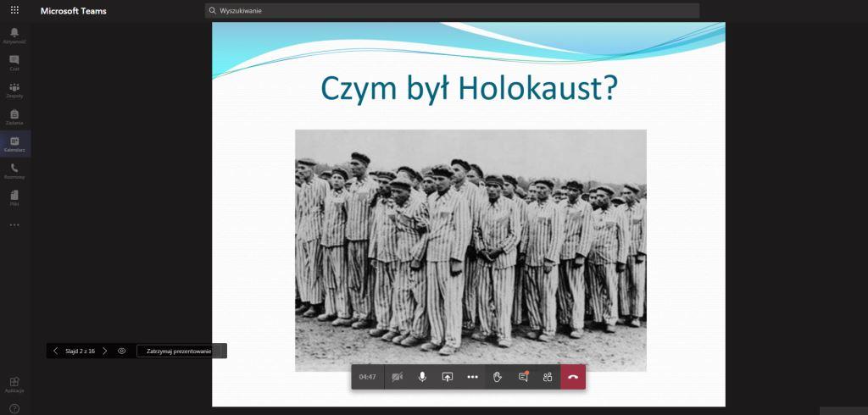Open the app launcher waffle grid

coord(14,10)
